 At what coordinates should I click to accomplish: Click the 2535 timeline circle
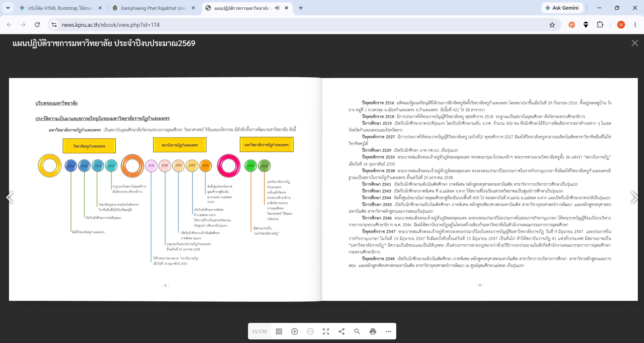pyautogui.click(x=151, y=165)
